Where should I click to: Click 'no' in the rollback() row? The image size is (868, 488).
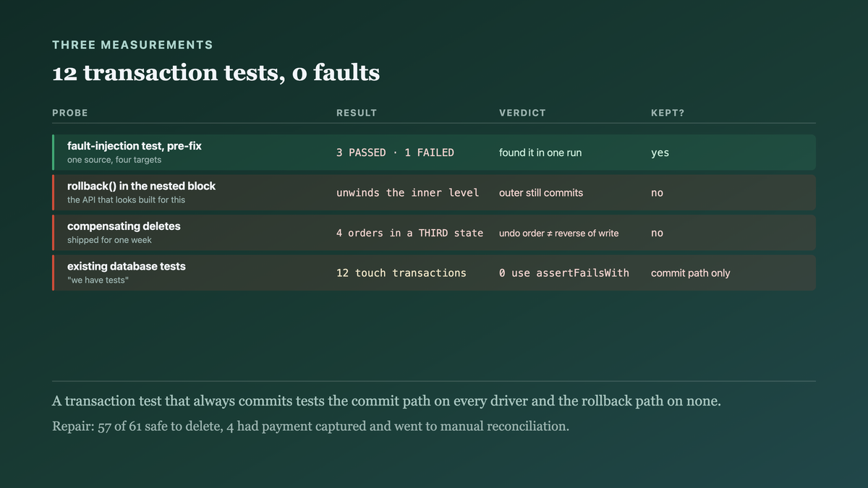657,193
